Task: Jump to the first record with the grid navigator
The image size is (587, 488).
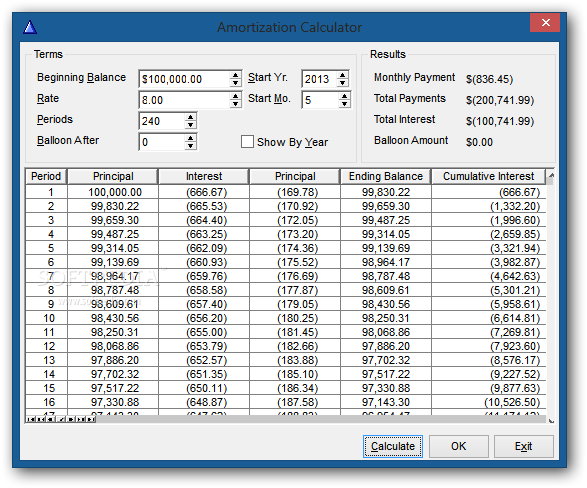Action: pos(31,419)
